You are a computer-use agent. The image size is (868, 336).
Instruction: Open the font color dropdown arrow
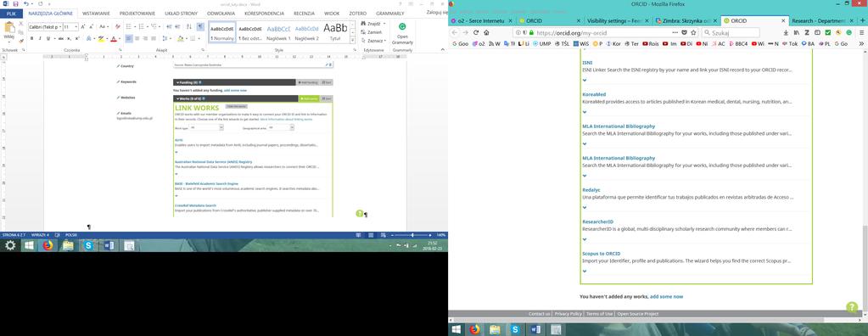[x=120, y=39]
